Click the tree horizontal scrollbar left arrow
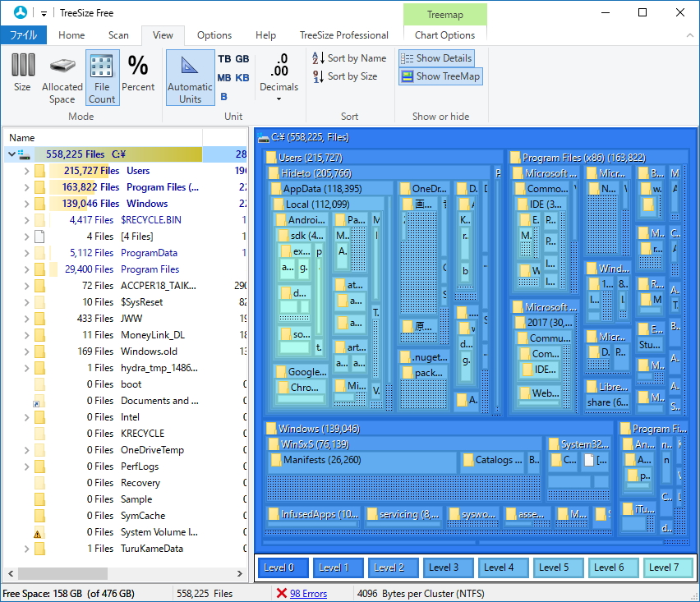 [x=11, y=573]
